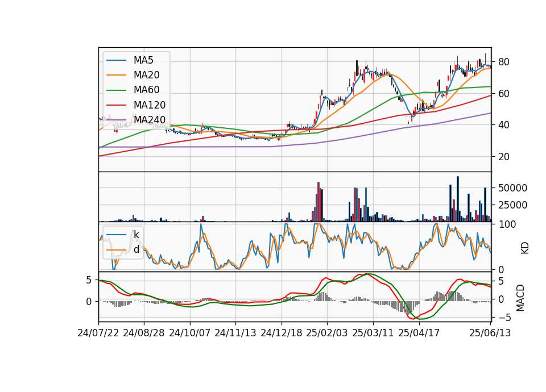Click the MA20 legend label
This screenshot has height=392, width=546.
(x=147, y=75)
